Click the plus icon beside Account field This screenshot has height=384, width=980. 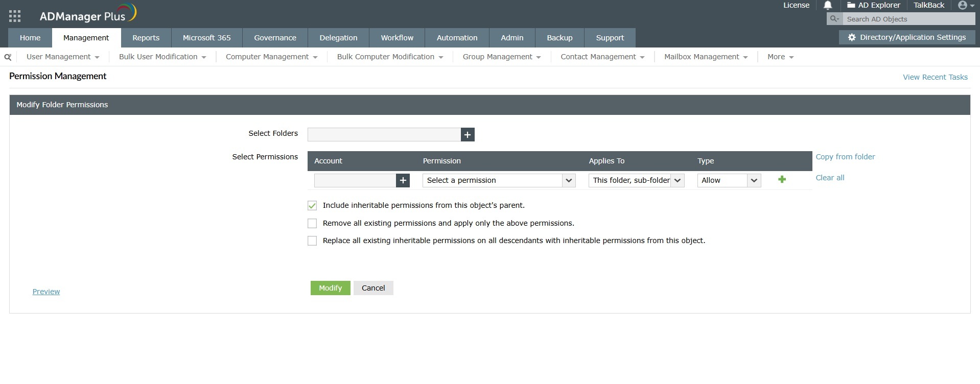pyautogui.click(x=403, y=180)
